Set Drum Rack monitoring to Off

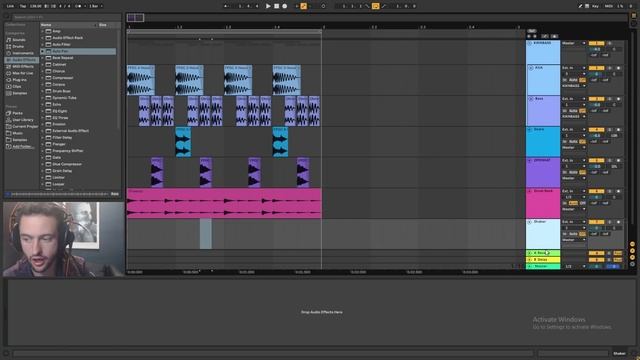click(x=583, y=203)
